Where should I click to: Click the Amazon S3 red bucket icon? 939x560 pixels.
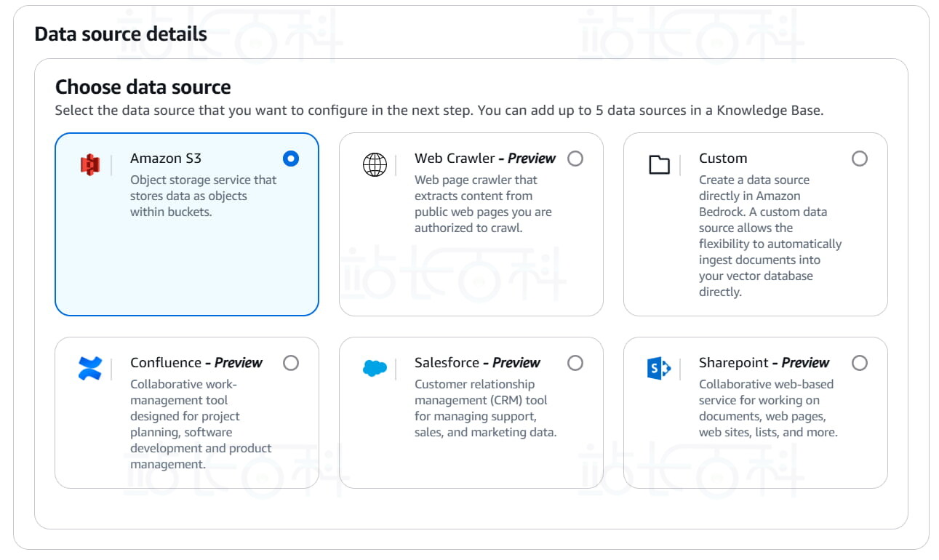coord(89,165)
